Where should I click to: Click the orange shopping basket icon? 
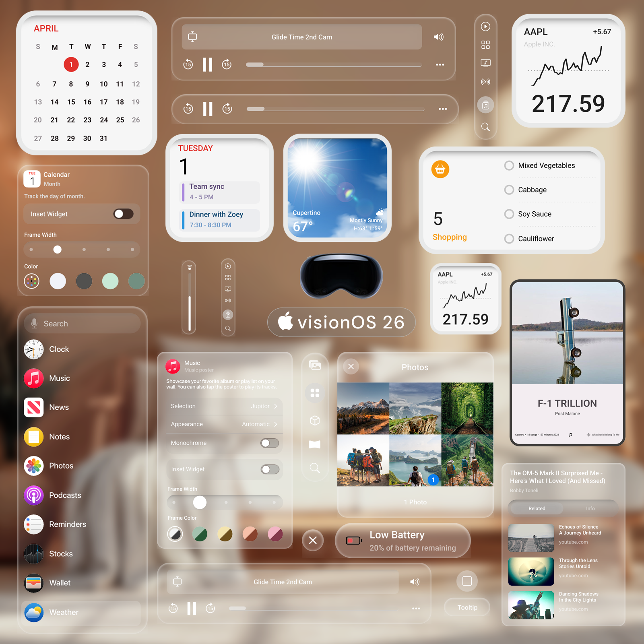(440, 169)
